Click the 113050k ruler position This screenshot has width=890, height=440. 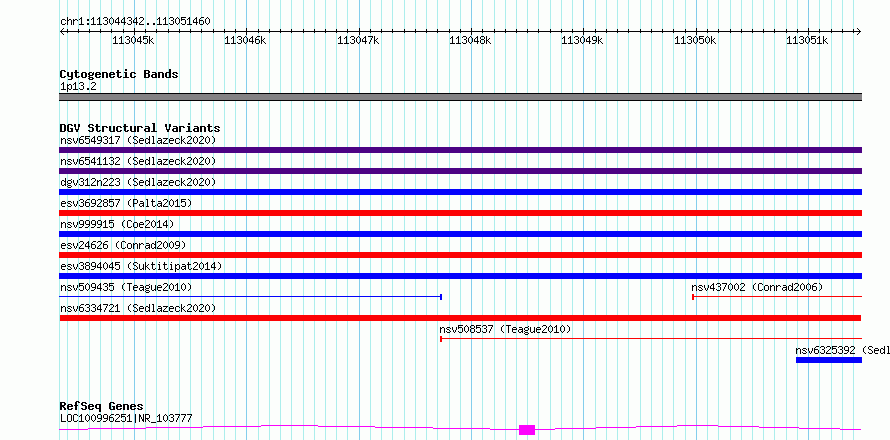(695, 40)
